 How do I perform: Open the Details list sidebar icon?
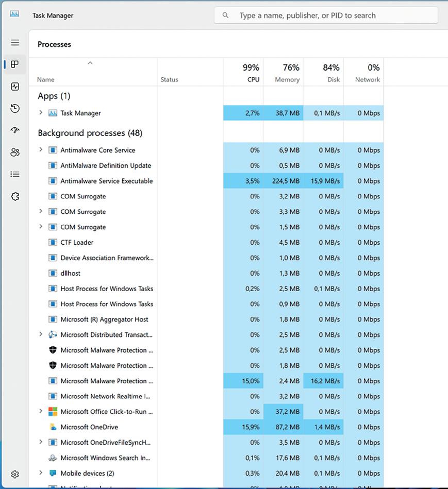click(15, 174)
